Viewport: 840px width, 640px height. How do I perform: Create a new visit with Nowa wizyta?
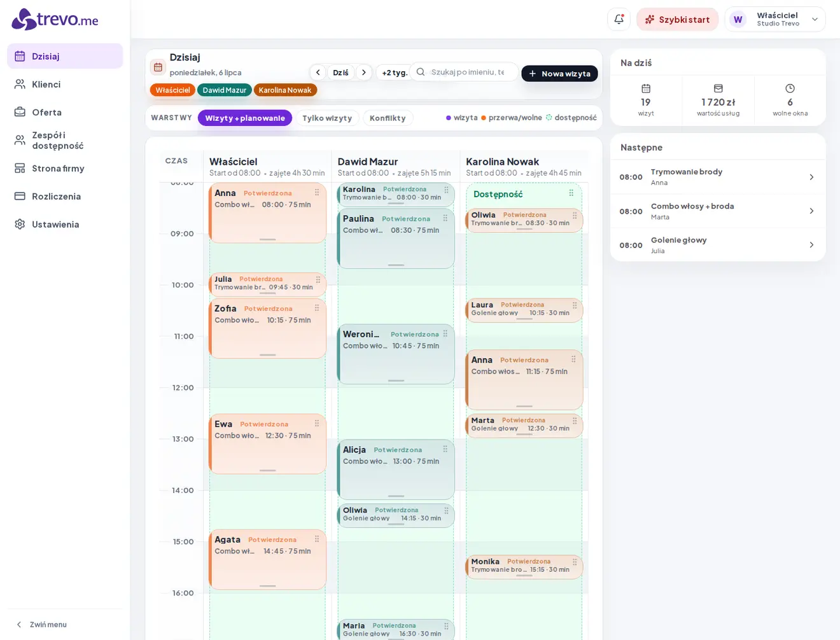tap(559, 73)
